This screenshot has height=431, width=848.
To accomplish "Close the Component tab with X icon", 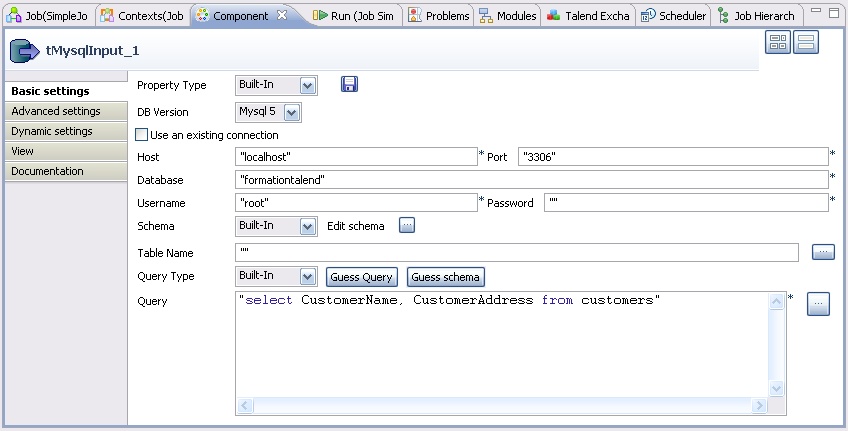I will pos(282,16).
